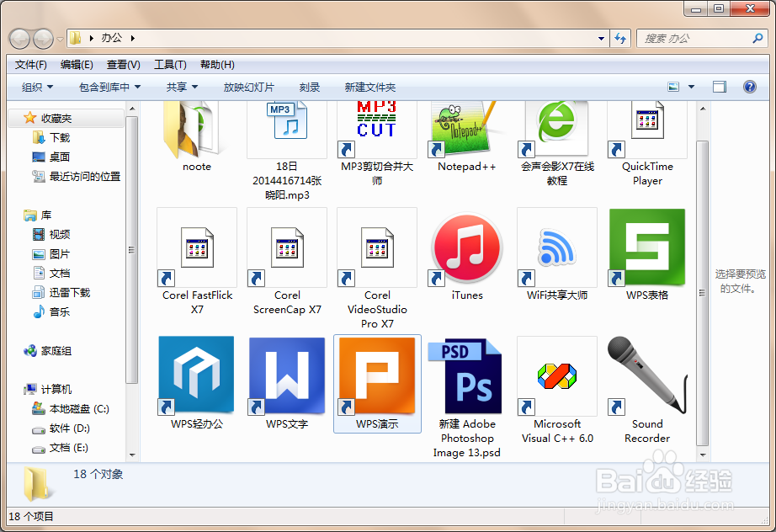The width and height of the screenshot is (776, 532).
Task: Click 办公 in the address bar
Action: 111,38
